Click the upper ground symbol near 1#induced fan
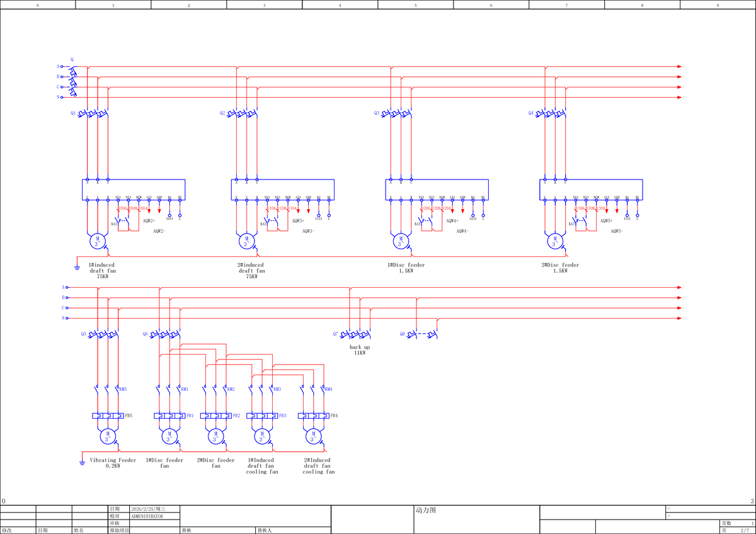The width and height of the screenshot is (756, 534). [x=77, y=267]
